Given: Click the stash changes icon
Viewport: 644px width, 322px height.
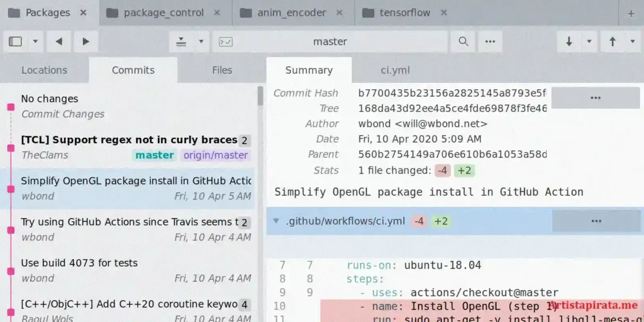Looking at the screenshot, I should (182, 42).
